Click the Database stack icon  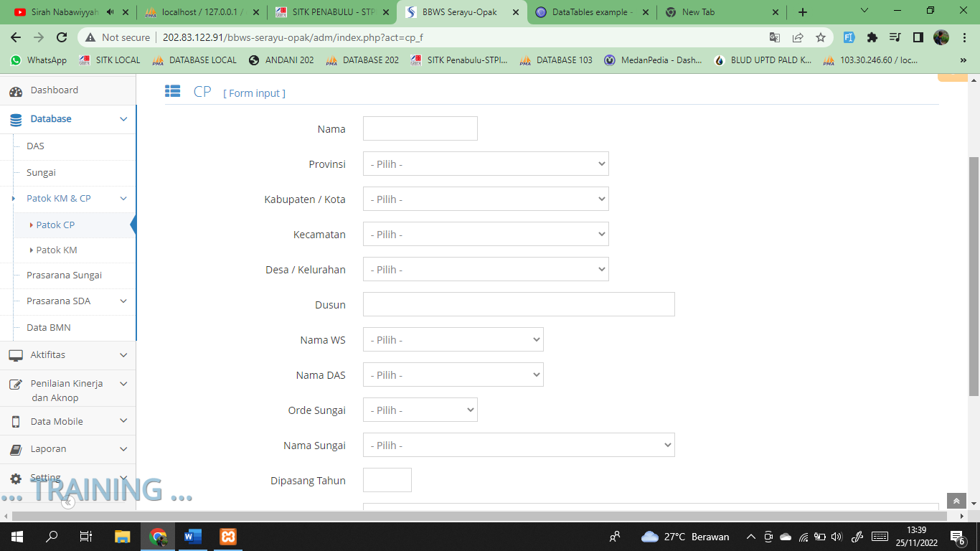(16, 119)
